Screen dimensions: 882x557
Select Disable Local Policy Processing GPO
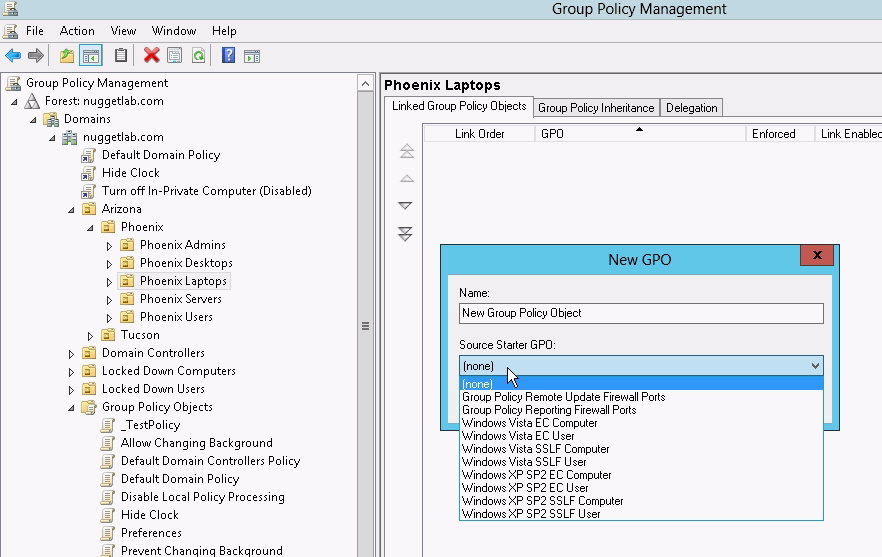[x=202, y=497]
